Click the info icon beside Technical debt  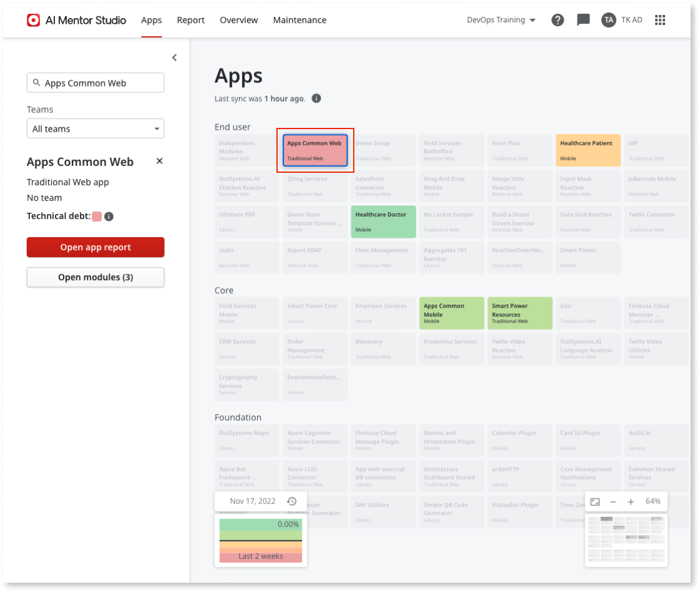pyautogui.click(x=109, y=216)
